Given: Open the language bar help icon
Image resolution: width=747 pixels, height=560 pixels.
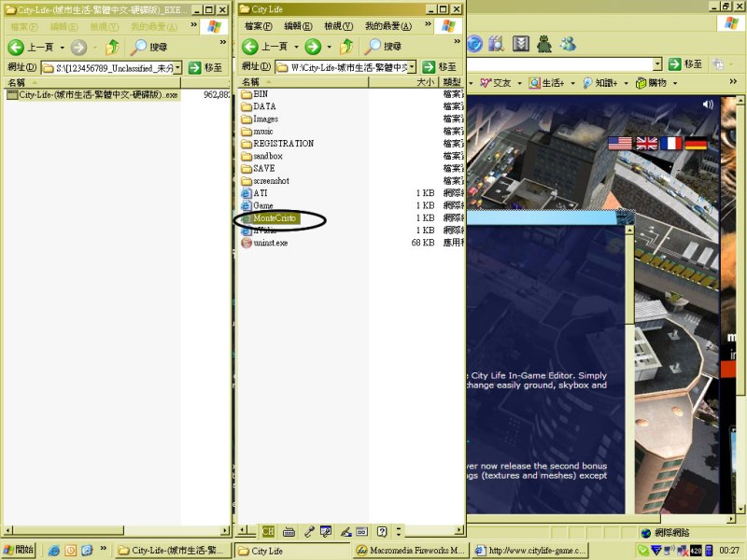Looking at the screenshot, I should click(382, 531).
